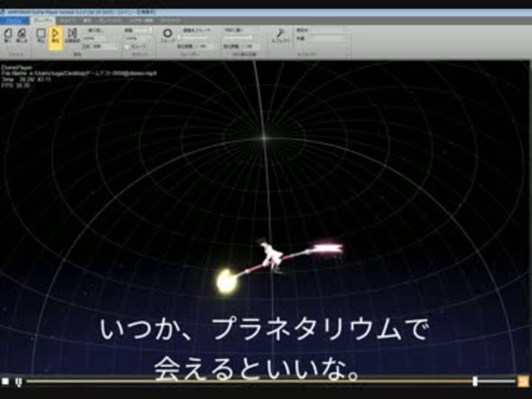Open the blue File tab
The height and width of the screenshot is (399, 532).
(15, 21)
